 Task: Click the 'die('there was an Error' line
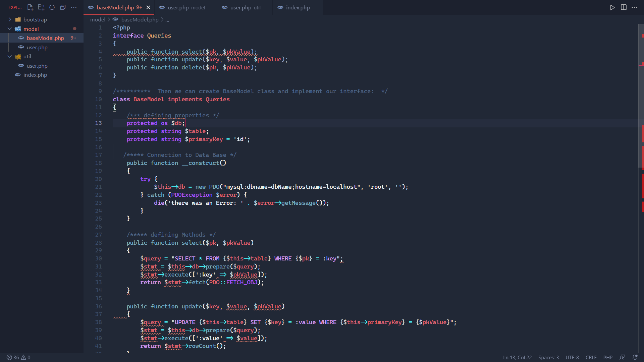[241, 203]
